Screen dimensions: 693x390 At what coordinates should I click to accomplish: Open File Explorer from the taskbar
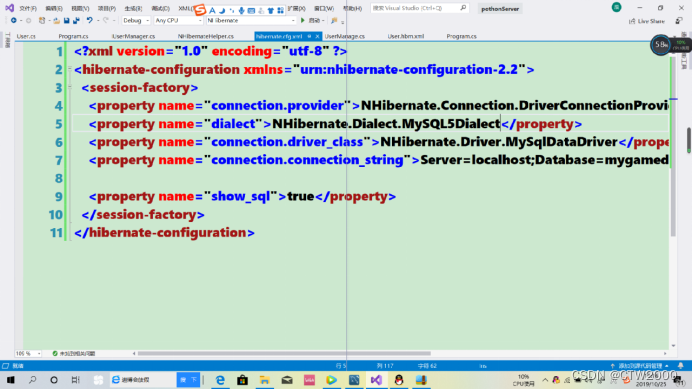coord(264,380)
